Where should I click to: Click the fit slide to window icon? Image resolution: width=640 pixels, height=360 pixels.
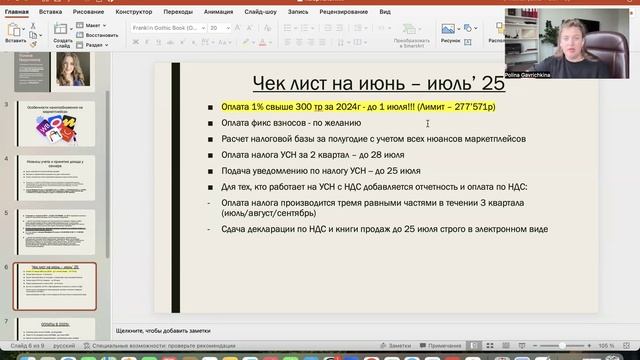pos(627,346)
